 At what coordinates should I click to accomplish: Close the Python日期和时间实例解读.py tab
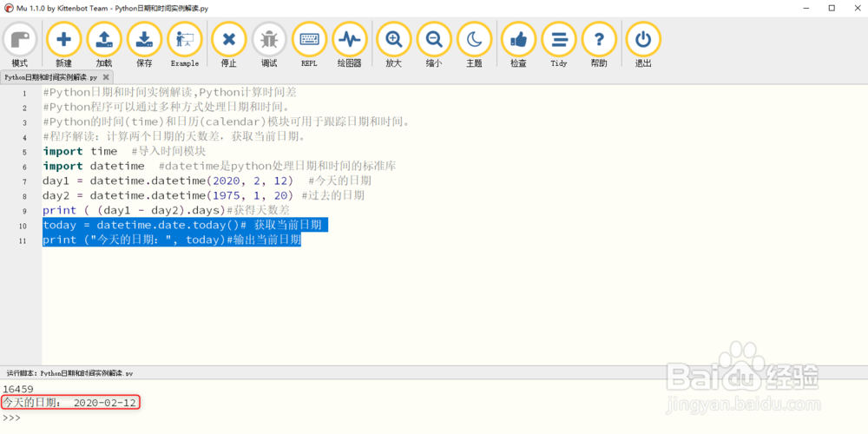106,77
